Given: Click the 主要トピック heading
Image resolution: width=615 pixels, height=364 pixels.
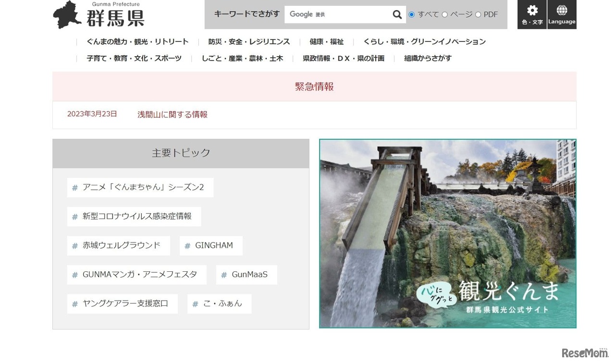Looking at the screenshot, I should click(181, 153).
